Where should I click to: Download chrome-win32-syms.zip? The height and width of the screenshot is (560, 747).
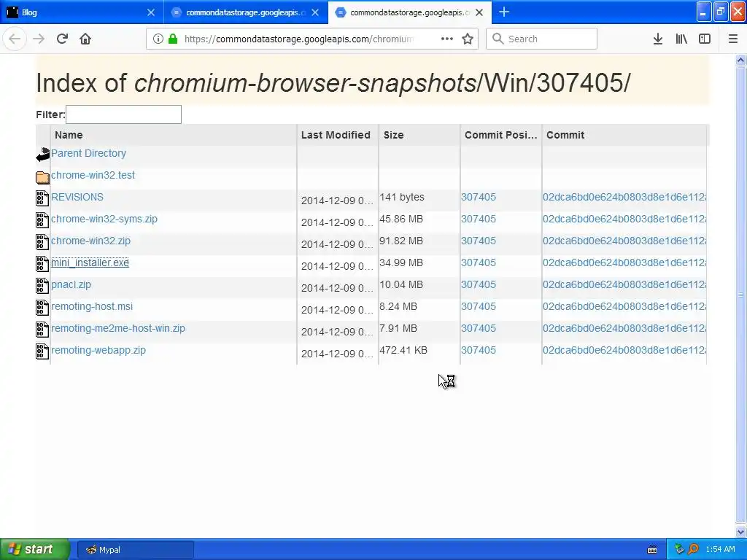104,219
